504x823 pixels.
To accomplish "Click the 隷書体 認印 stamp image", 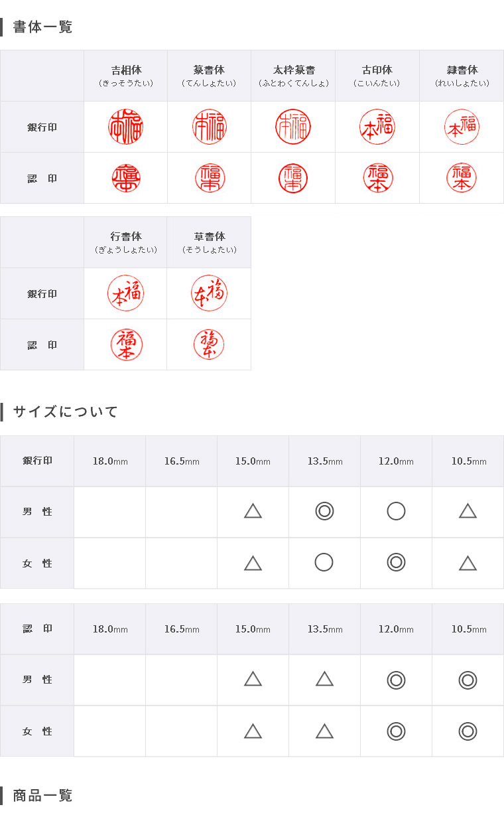I will coord(462,178).
